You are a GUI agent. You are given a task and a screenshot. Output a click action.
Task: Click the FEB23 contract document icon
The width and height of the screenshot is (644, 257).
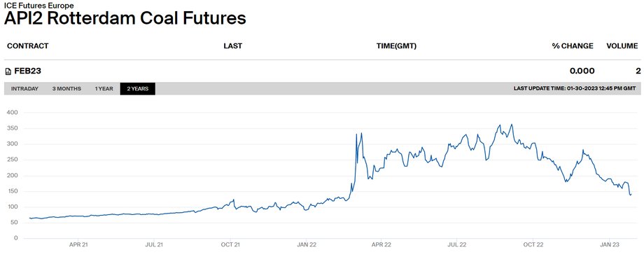(x=8, y=71)
